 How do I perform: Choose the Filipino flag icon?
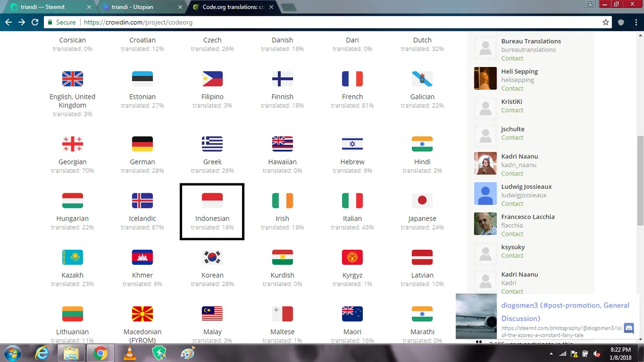[x=212, y=79]
